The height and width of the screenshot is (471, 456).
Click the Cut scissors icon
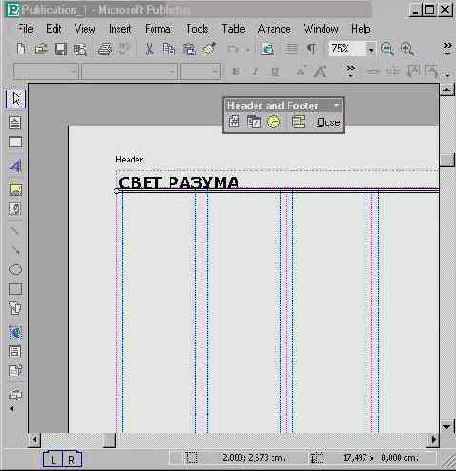(x=149, y=49)
